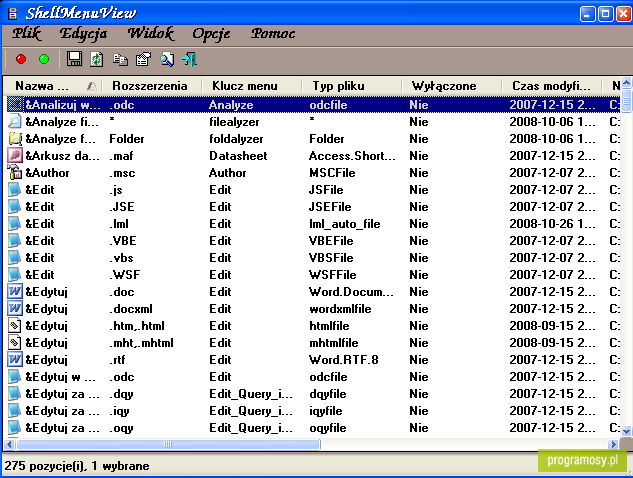Click icon of the &Author row
This screenshot has width=633, height=478.
pyautogui.click(x=15, y=172)
